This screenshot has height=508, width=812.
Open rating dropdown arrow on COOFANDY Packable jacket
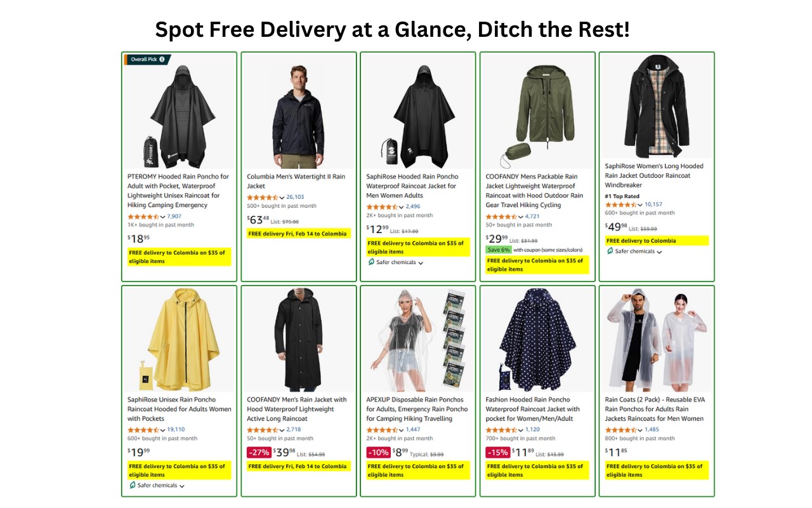(x=521, y=217)
